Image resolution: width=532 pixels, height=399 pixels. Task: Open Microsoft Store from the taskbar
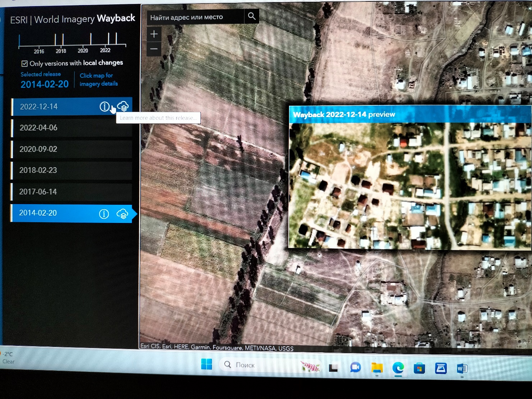[x=419, y=368]
